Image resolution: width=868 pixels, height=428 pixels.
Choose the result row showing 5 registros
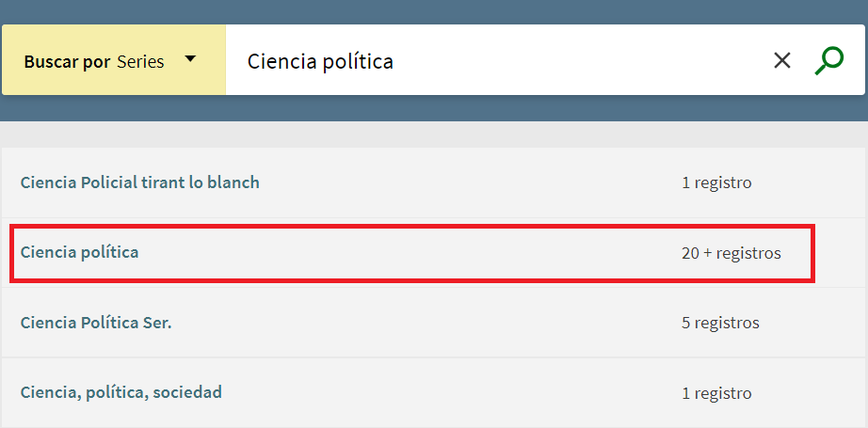click(433, 323)
